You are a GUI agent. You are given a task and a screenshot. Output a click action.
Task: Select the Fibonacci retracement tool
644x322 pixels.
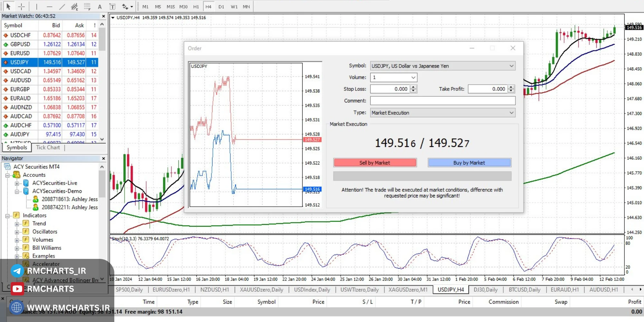[x=87, y=6]
